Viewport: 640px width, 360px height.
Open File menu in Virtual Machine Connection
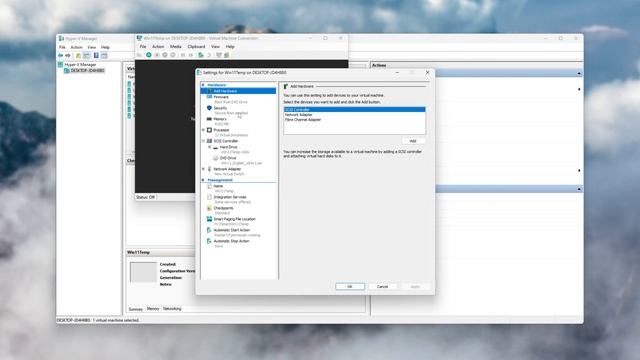tap(143, 47)
